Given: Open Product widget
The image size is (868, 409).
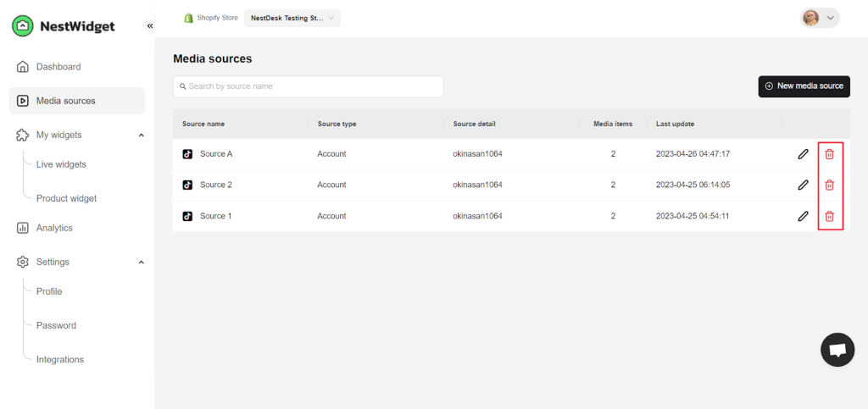Looking at the screenshot, I should click(x=66, y=198).
